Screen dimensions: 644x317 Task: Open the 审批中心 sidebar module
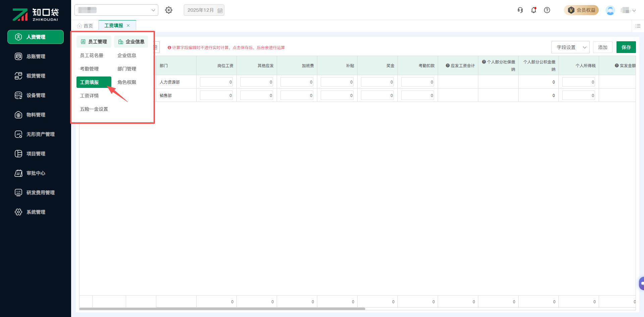click(36, 173)
